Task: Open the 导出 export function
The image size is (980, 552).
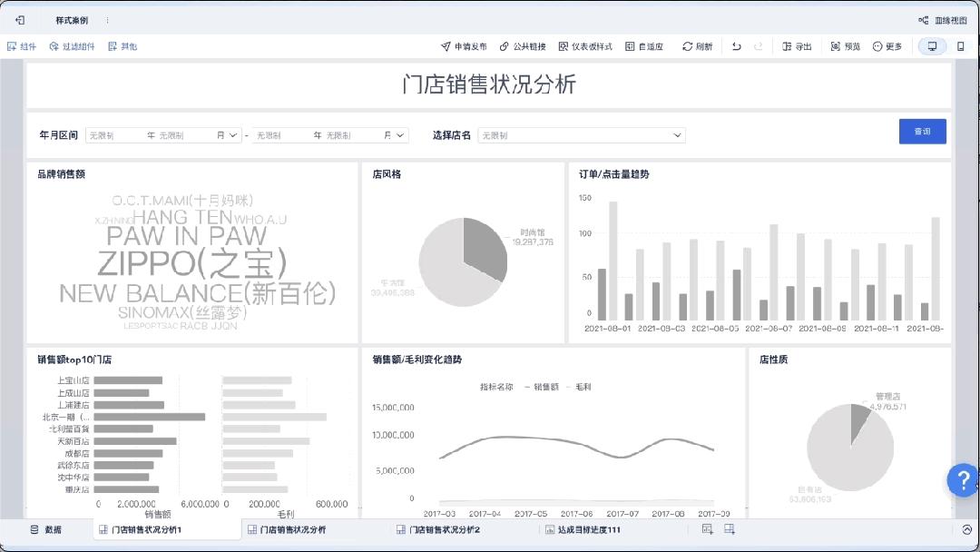Action: 796,45
